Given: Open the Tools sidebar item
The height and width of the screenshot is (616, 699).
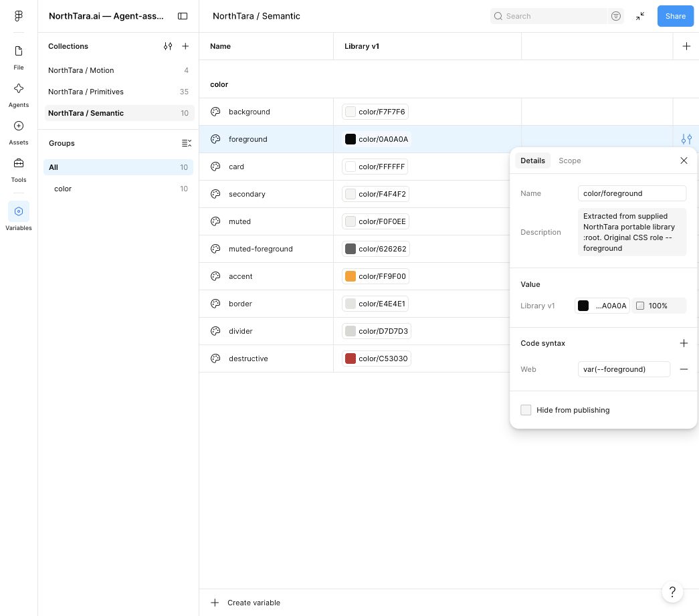Looking at the screenshot, I should pyautogui.click(x=18, y=170).
